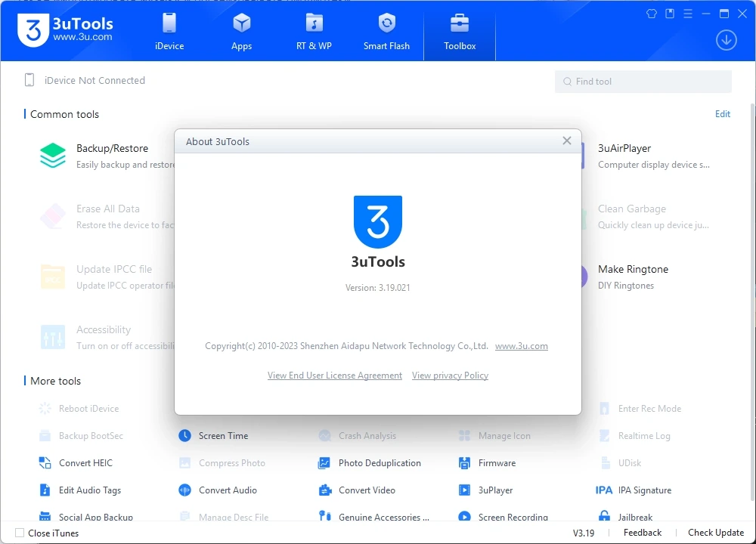Open the Firmware icon

(464, 463)
